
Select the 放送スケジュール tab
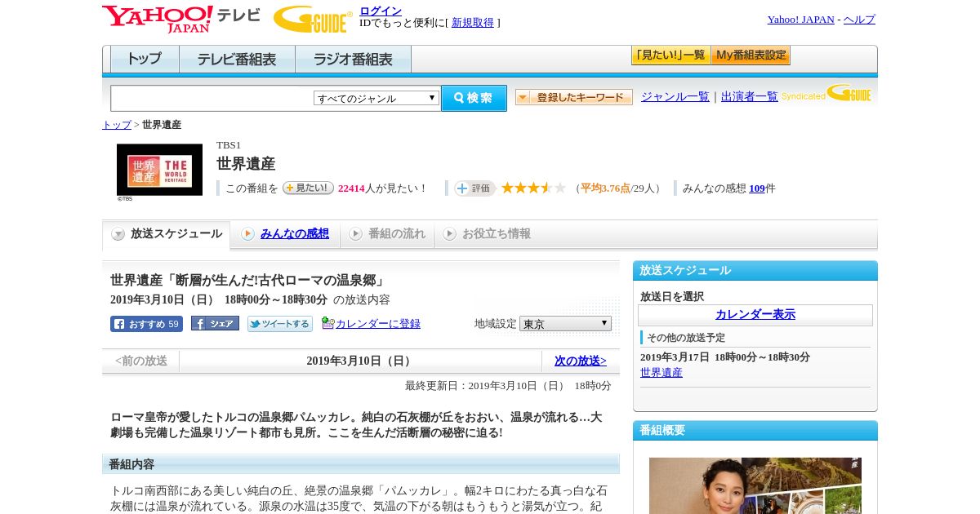tap(167, 234)
